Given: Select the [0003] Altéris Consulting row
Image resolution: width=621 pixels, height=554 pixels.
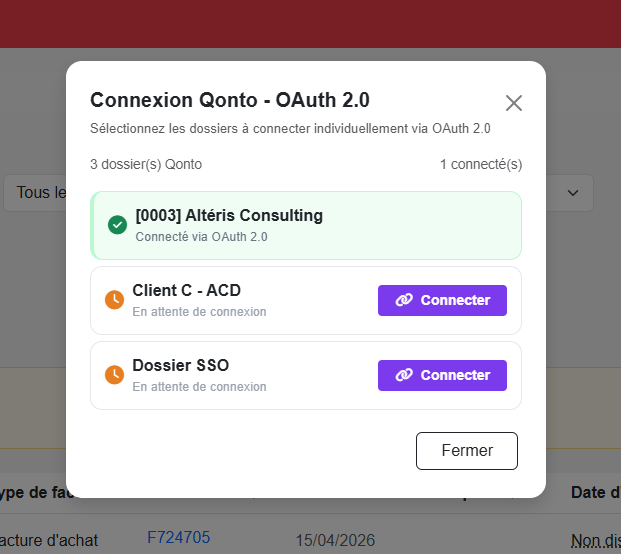Looking at the screenshot, I should [306, 225].
